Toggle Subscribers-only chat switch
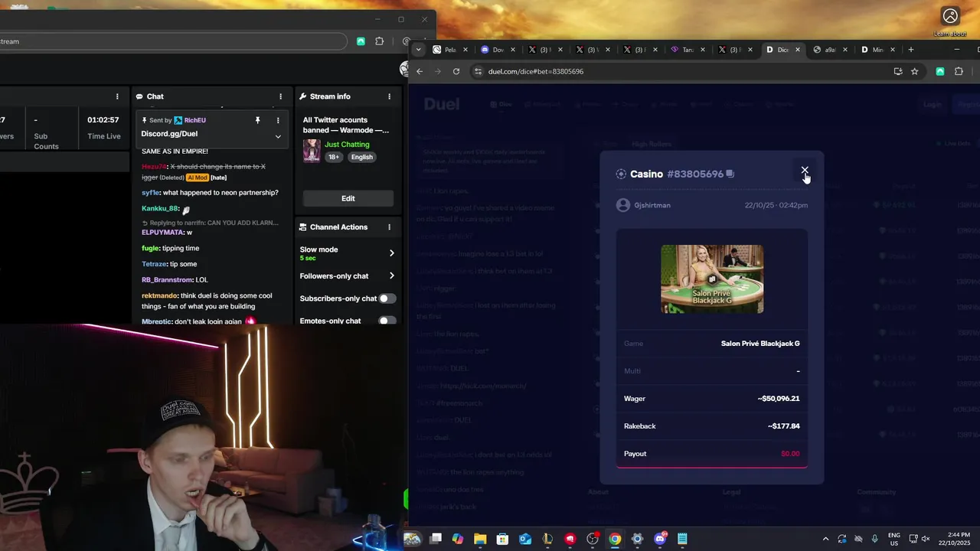The image size is (980, 551). [387, 298]
